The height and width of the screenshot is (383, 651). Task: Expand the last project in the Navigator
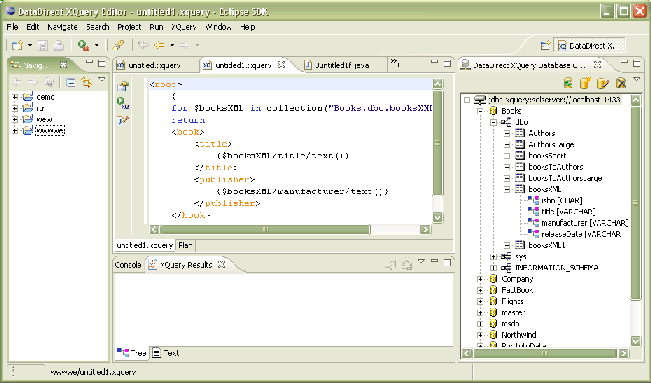(x=15, y=131)
